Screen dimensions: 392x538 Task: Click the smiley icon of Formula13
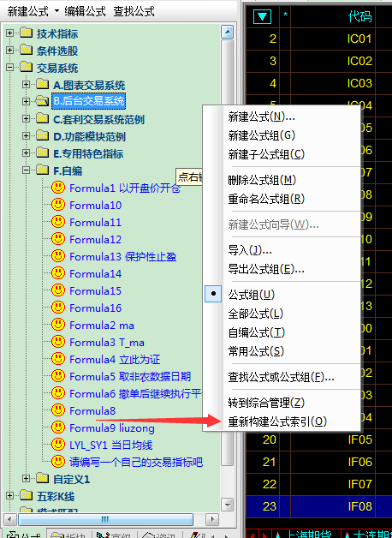58,256
